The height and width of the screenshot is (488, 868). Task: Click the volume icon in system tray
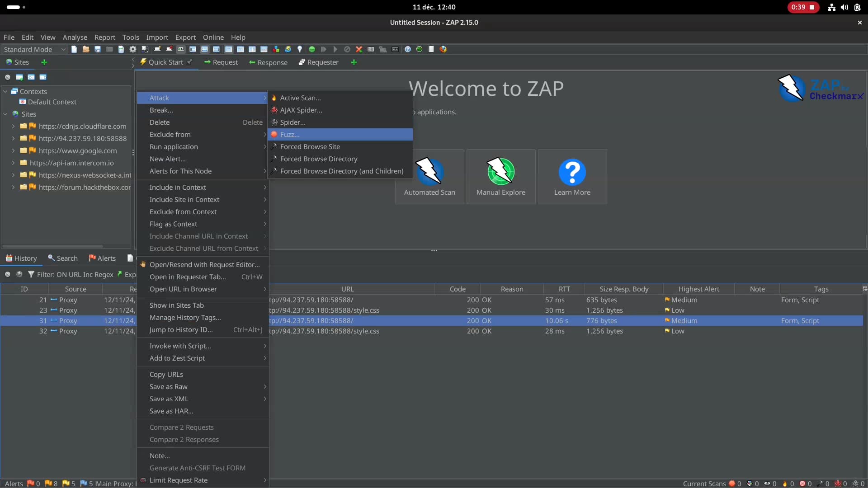pyautogui.click(x=844, y=7)
